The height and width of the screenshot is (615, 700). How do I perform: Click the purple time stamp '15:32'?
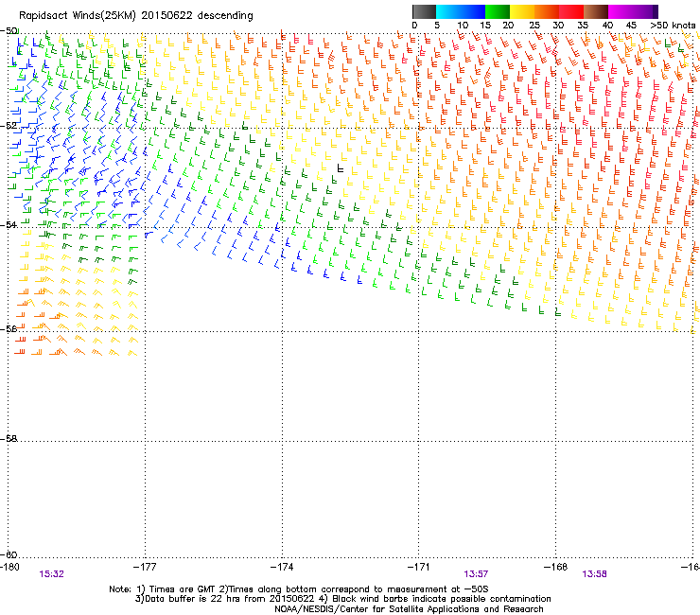tap(52, 574)
